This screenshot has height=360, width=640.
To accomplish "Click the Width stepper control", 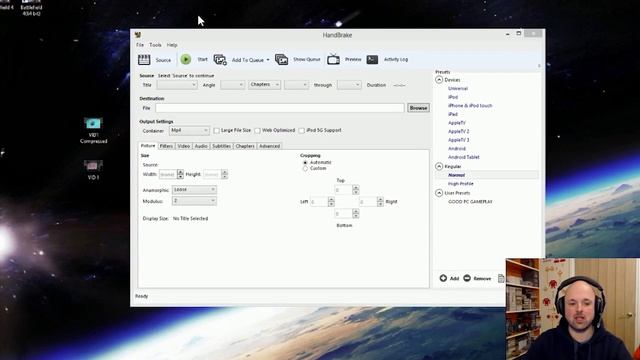I will pyautogui.click(x=180, y=174).
